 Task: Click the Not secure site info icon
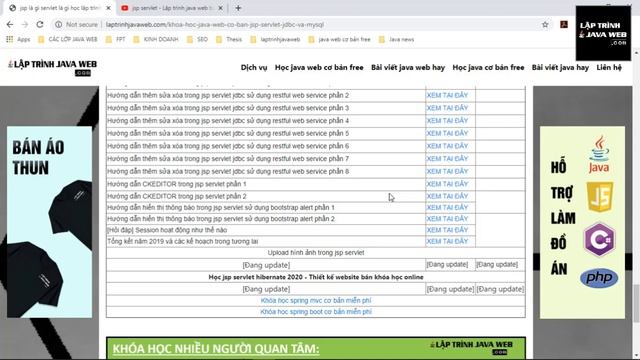coord(58,24)
